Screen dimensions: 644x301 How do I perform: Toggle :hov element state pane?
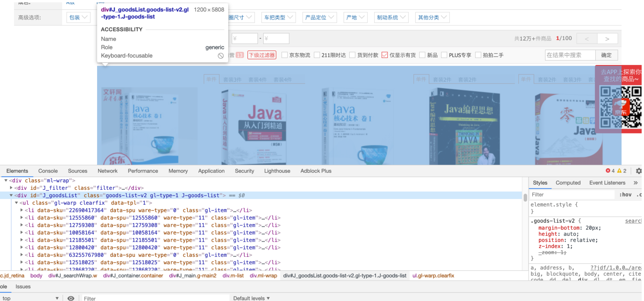(x=625, y=194)
